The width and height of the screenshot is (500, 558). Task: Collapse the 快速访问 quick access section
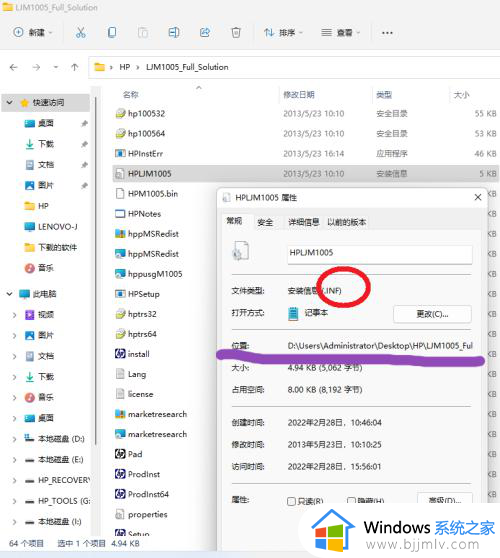(10, 102)
